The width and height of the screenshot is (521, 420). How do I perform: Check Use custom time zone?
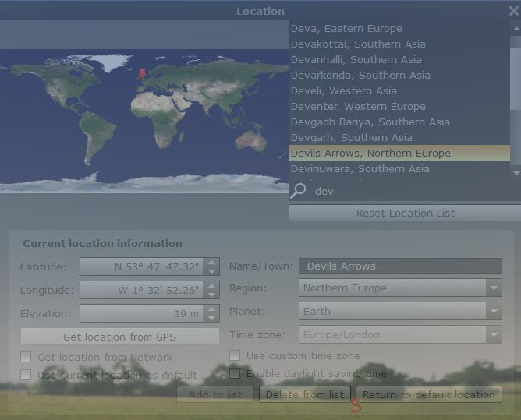pos(235,355)
